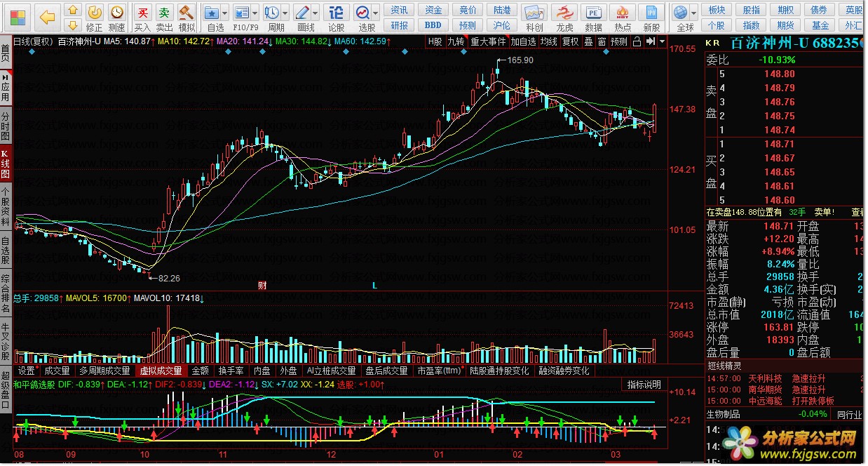
Task: Select the 换手率 indicator tab
Action: (231, 371)
